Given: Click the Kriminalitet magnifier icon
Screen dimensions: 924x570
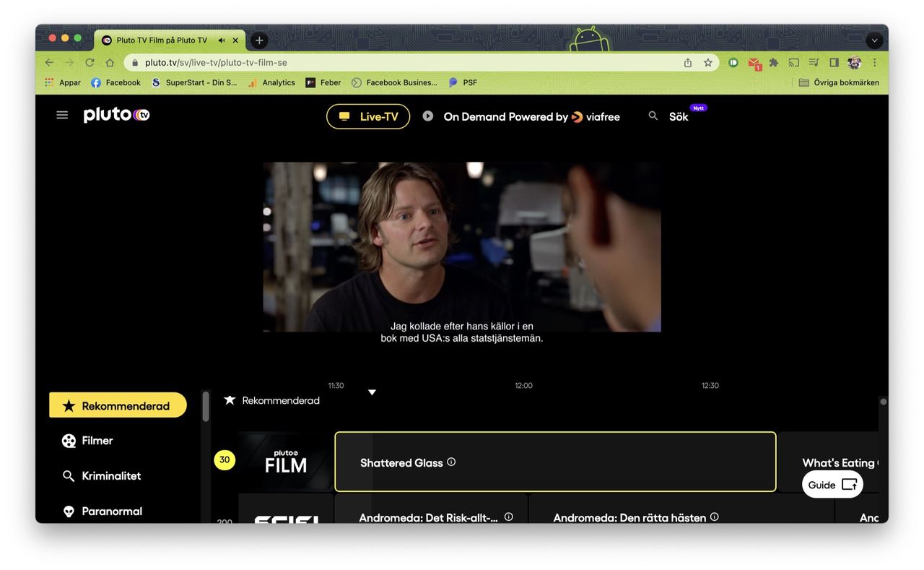Looking at the screenshot, I should coord(68,475).
